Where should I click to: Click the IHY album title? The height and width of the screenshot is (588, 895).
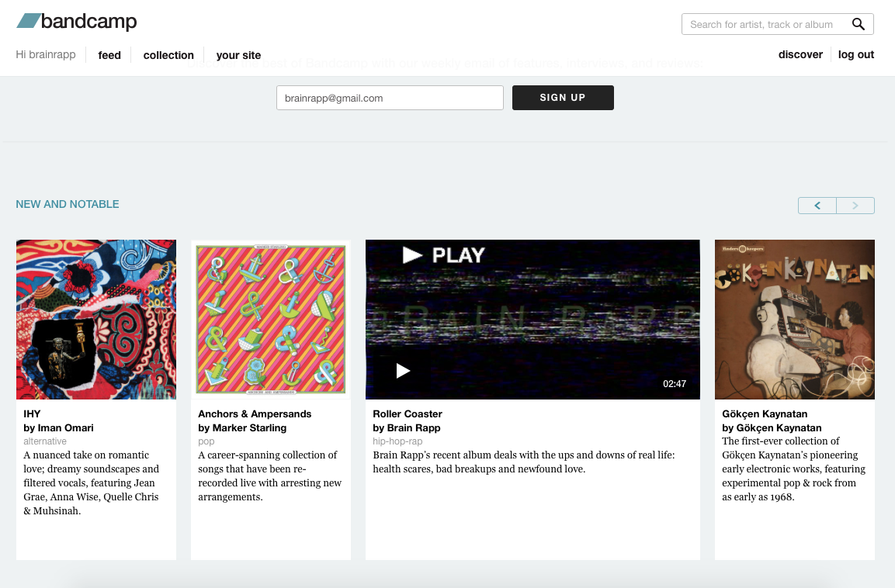point(32,414)
